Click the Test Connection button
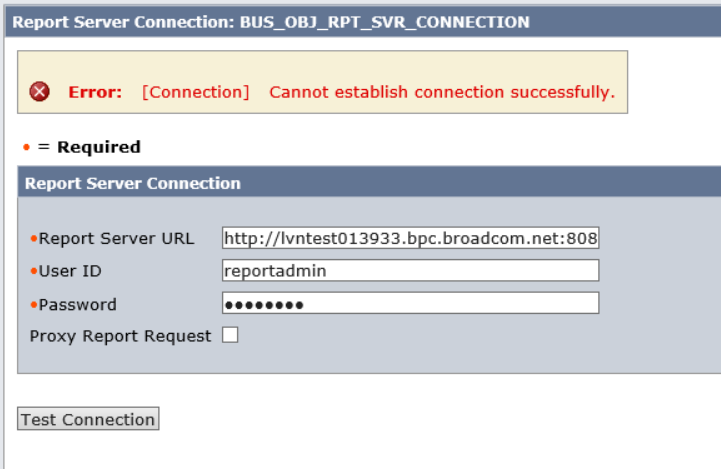This screenshot has width=721, height=469. point(88,420)
